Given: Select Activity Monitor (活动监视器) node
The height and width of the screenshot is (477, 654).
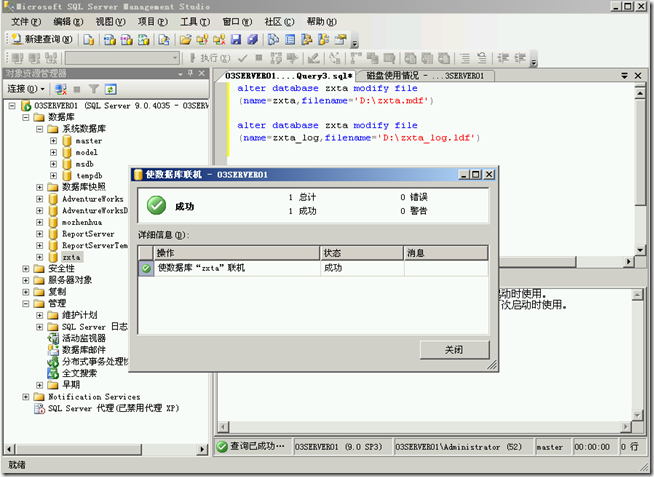Looking at the screenshot, I should point(83,338).
